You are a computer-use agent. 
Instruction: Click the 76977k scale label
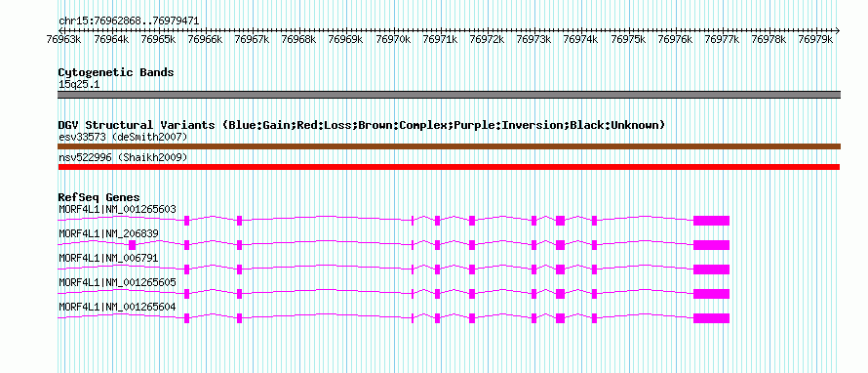(x=722, y=40)
